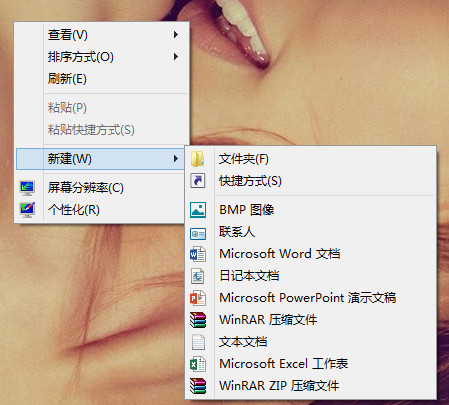Choose 文本文档 from the new submenu
Image resolution: width=449 pixels, height=405 pixels.
(311, 342)
